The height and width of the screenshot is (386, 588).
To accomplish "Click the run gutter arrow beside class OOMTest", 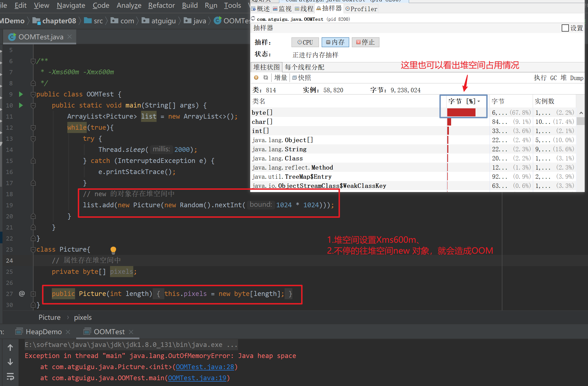I will coord(21,94).
